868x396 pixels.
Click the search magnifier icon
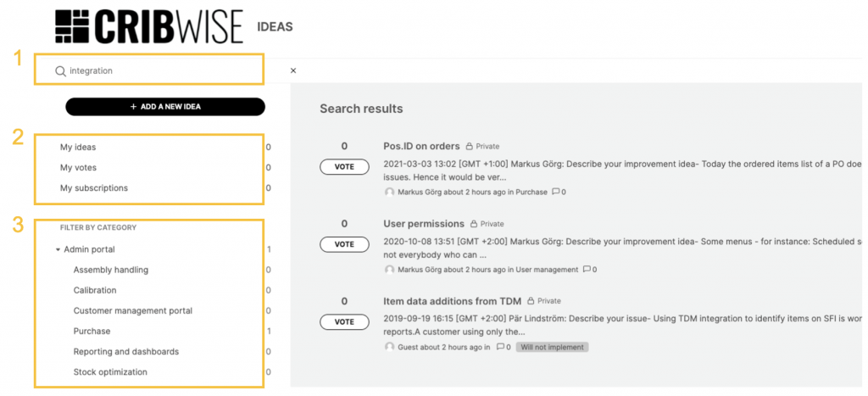click(x=60, y=71)
